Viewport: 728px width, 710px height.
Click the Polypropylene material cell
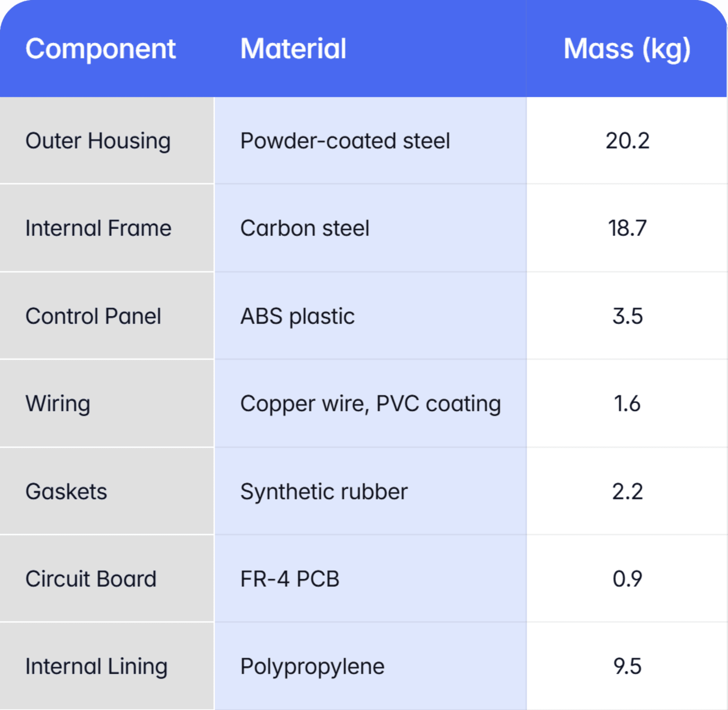[370, 666]
